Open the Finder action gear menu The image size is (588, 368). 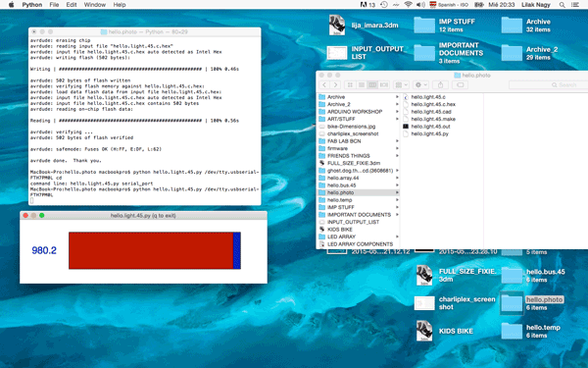420,84
